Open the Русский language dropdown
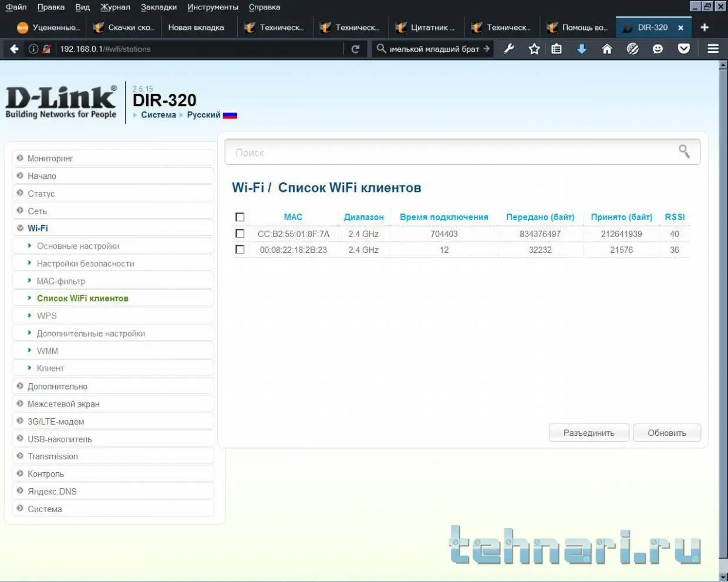This screenshot has width=728, height=582. pos(203,115)
